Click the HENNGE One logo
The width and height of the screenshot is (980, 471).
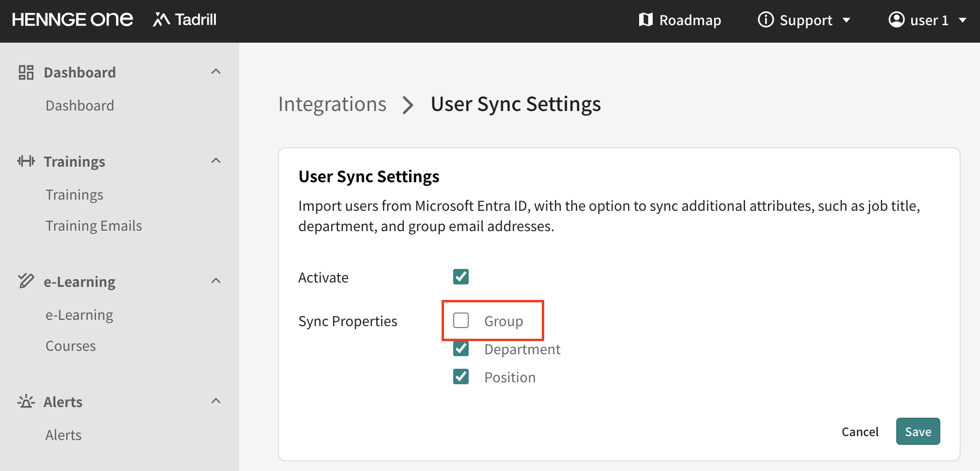coord(73,20)
